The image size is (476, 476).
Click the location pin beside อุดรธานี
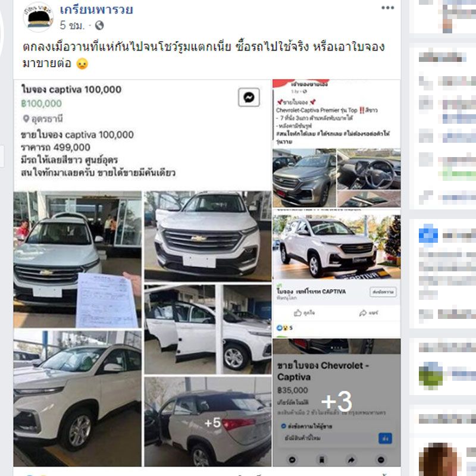coord(26,118)
